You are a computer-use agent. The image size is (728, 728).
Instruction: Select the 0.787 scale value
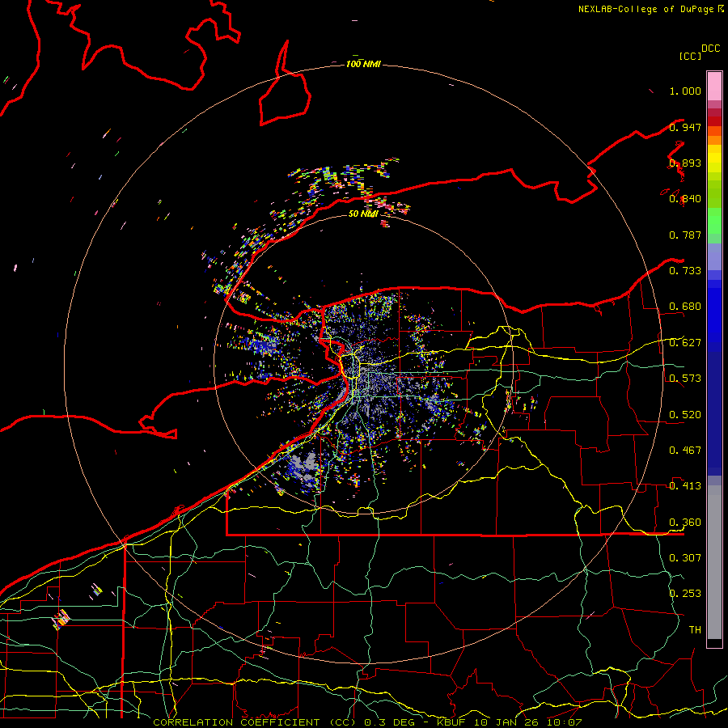(685, 235)
